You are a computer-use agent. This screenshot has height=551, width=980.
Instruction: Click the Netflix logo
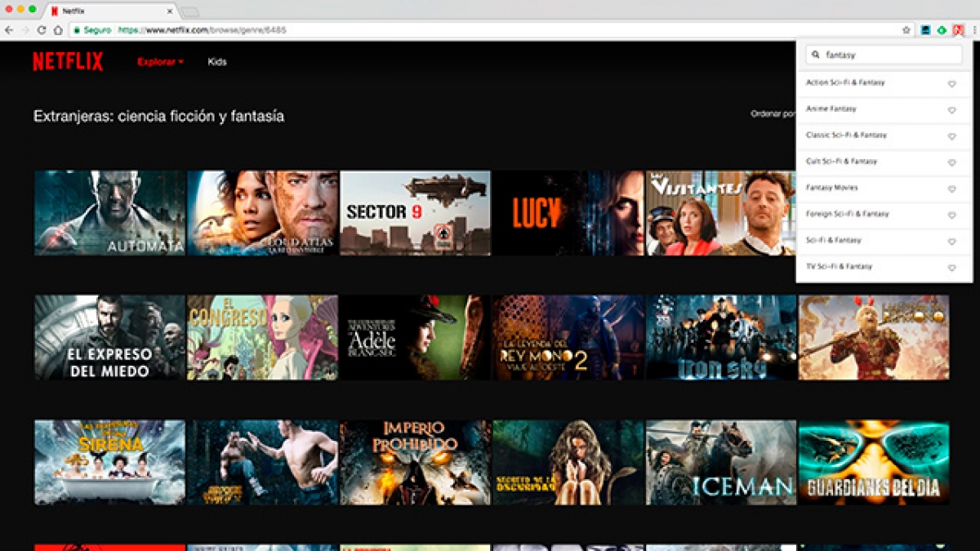68,61
